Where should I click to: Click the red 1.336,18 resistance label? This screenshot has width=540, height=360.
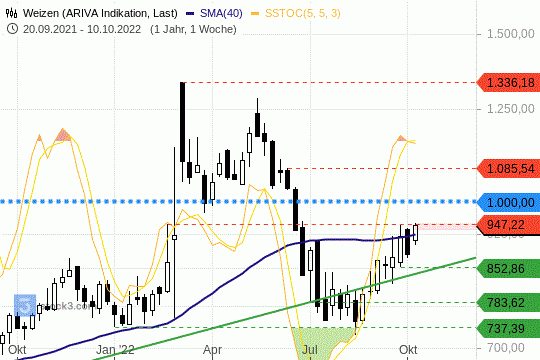[x=508, y=83]
